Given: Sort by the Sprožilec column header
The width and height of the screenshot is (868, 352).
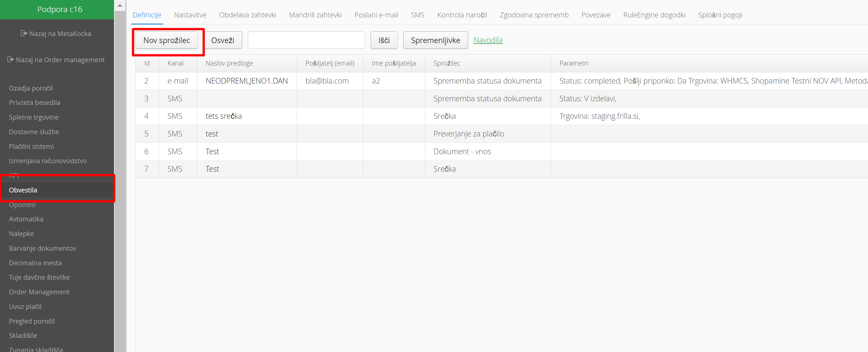Looking at the screenshot, I should click(x=447, y=63).
